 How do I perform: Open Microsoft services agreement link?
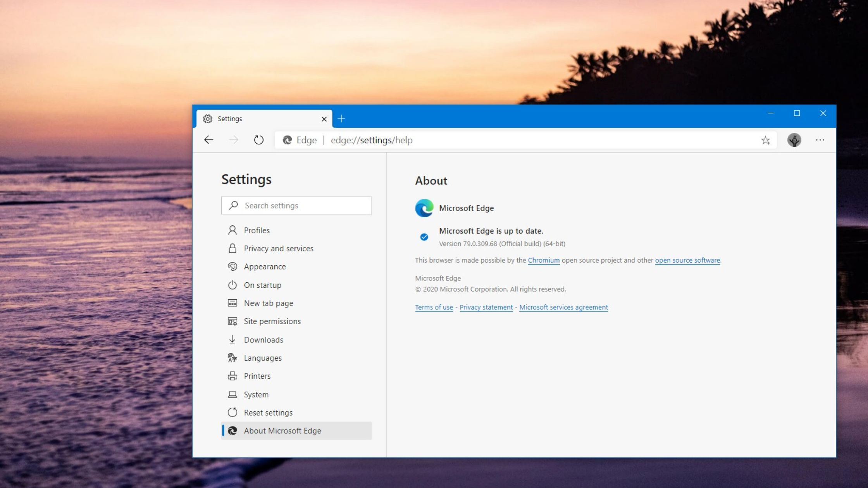(x=563, y=307)
